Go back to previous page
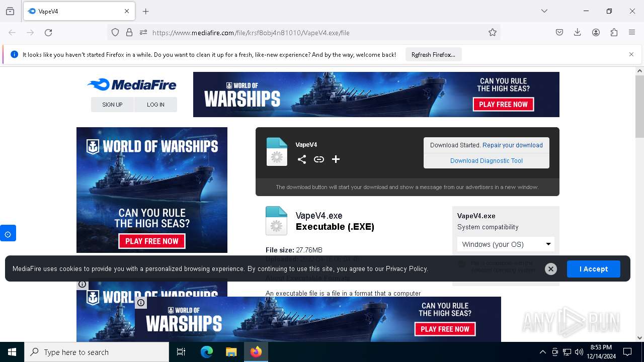This screenshot has width=644, height=362. [12, 32]
